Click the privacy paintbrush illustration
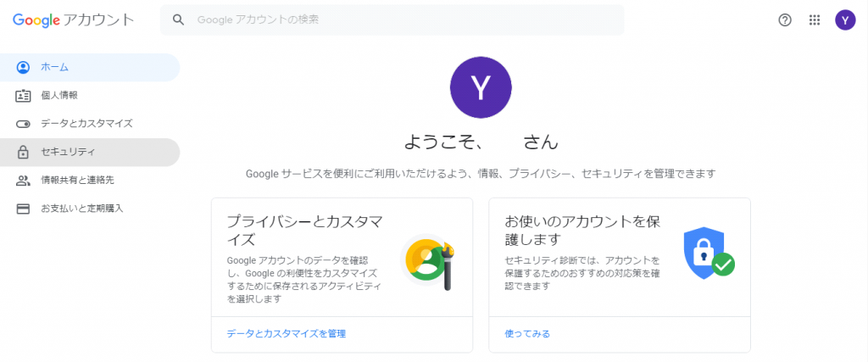868x362 pixels. [x=427, y=262]
